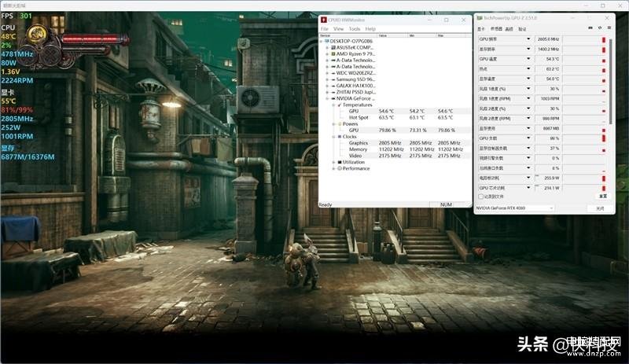Expand the ASUSTeK COMP node
The image size is (629, 364).
point(327,47)
